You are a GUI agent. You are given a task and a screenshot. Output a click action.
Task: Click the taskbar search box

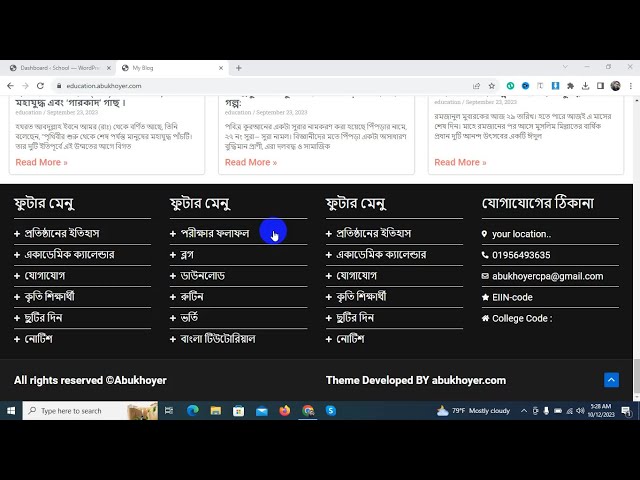click(90, 411)
